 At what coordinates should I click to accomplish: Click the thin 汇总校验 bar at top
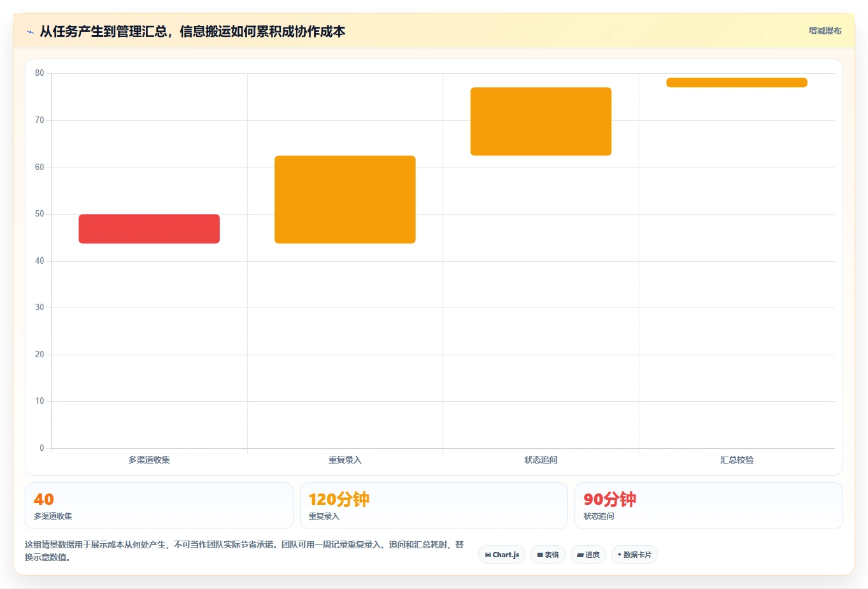pyautogui.click(x=737, y=82)
